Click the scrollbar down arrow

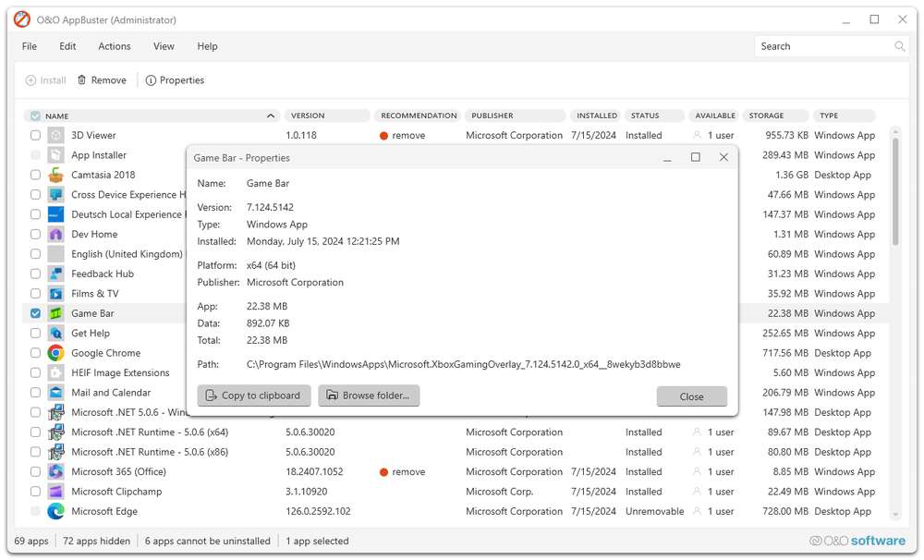point(895,515)
